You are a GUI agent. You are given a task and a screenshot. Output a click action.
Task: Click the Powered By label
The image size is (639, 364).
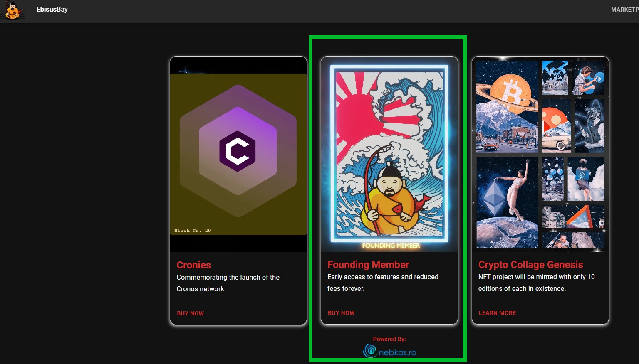(x=389, y=339)
